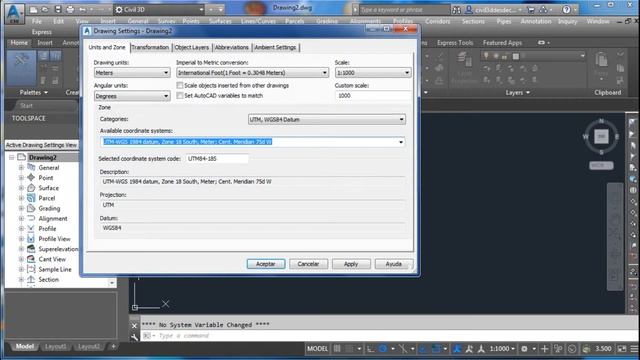This screenshot has width=640, height=360.
Task: Toggle polar tracking icon in status bar
Action: [x=383, y=349]
